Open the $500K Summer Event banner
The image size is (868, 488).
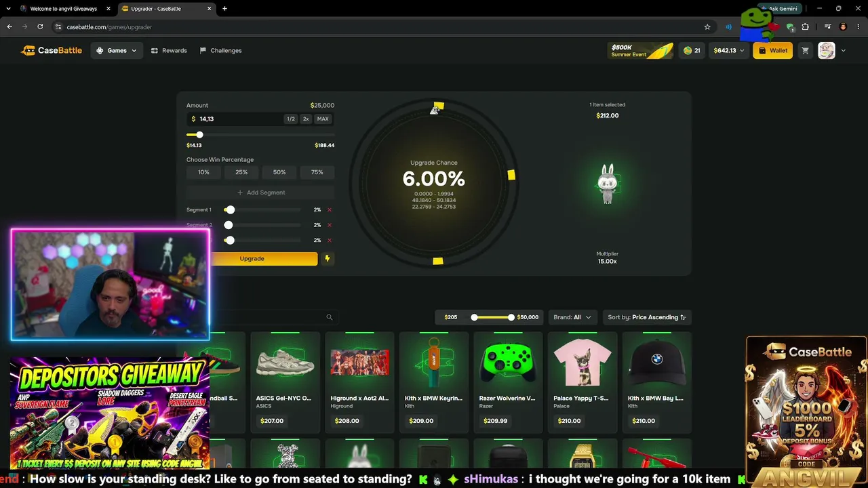click(x=641, y=51)
